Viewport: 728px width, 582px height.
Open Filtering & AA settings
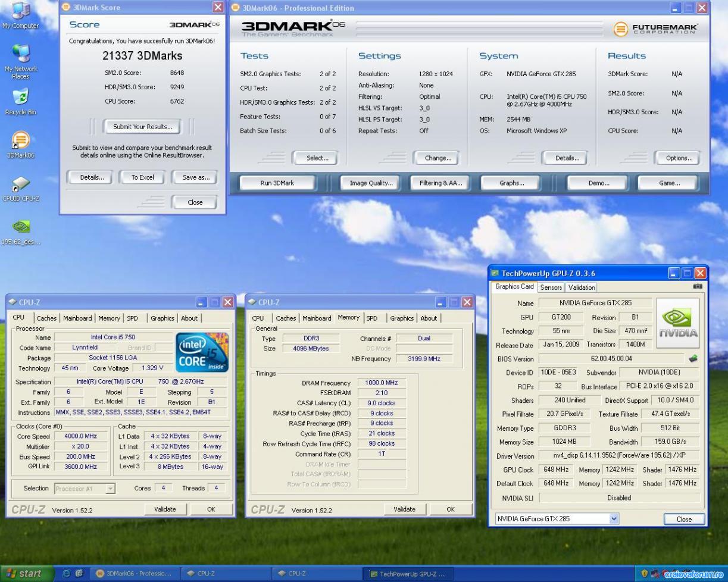click(440, 183)
